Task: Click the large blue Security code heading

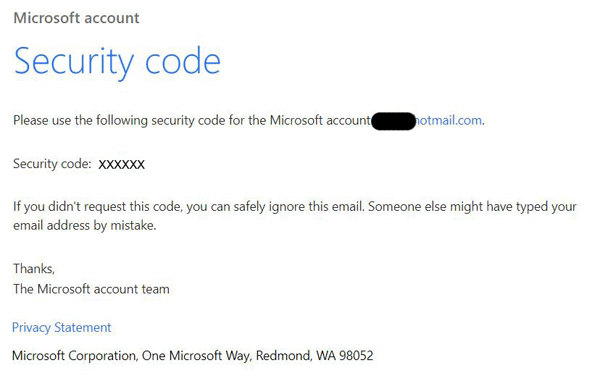Action: pos(117,61)
